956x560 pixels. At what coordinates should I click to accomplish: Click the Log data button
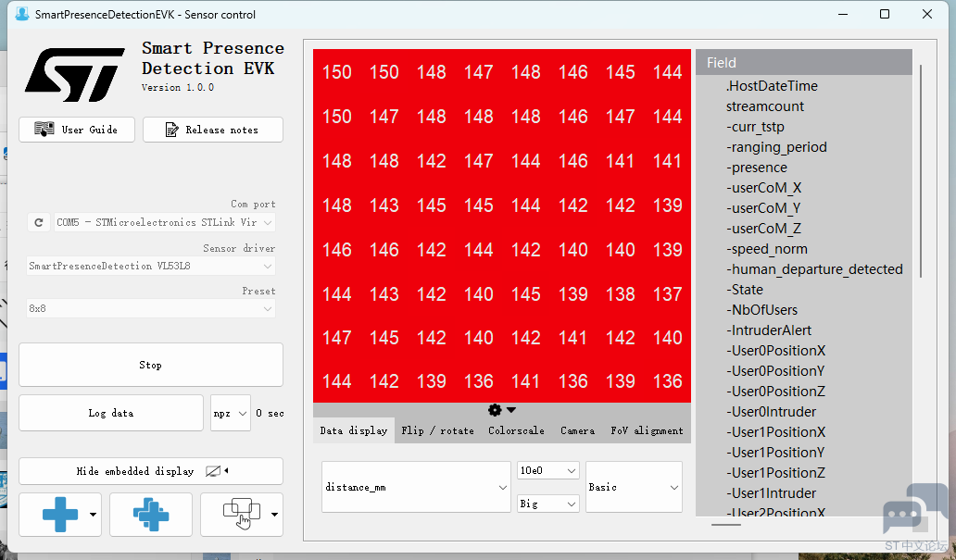[110, 412]
